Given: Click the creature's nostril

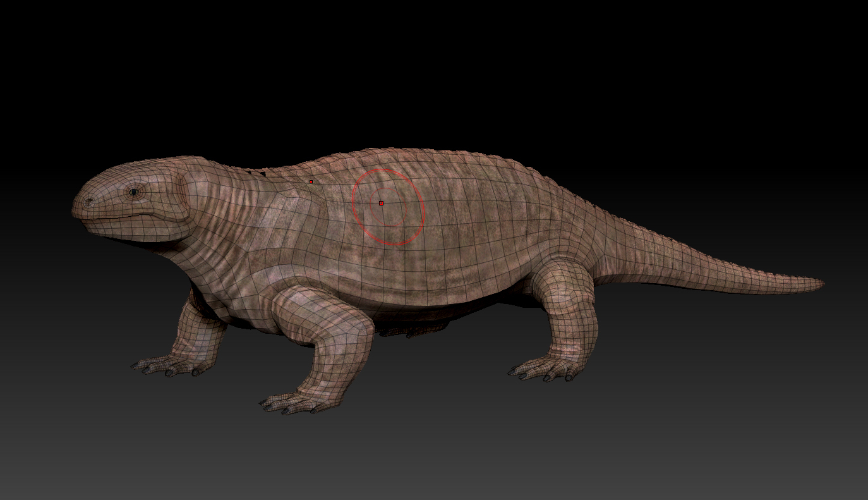Looking at the screenshot, I should (88, 201).
